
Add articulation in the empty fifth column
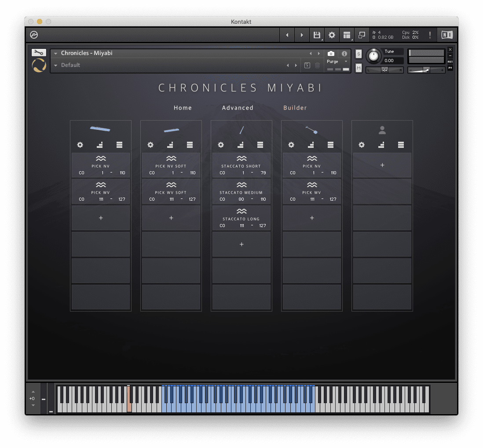point(382,165)
